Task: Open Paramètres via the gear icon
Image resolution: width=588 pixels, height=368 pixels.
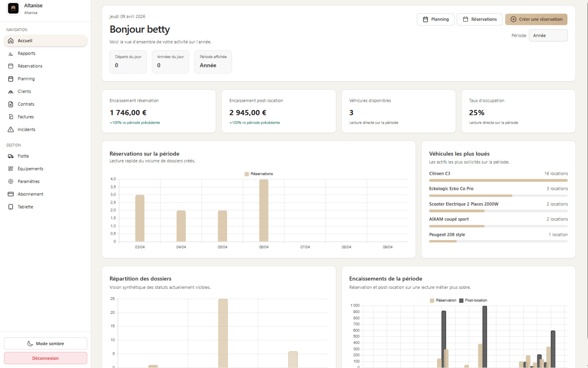Action: point(11,181)
